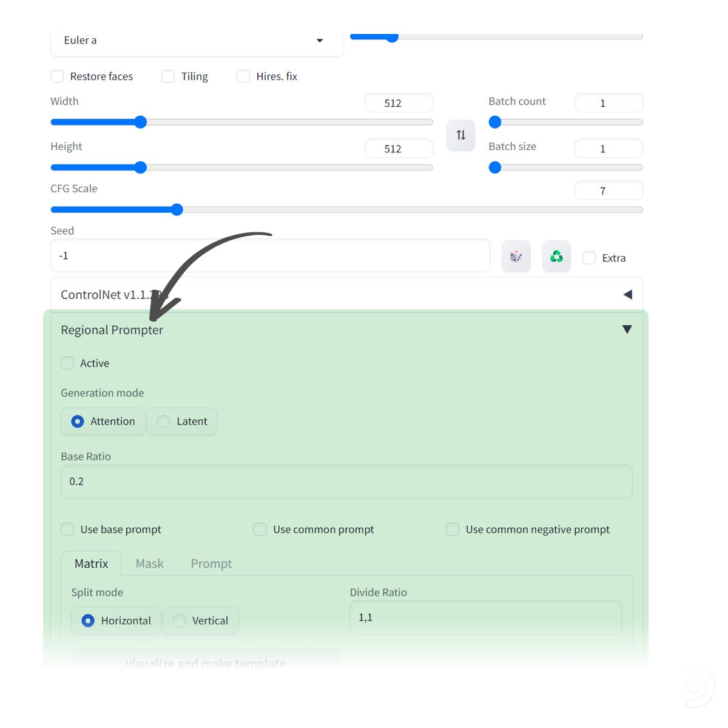Select Attention generation mode
This screenshot has height=728, width=728.
coord(103,422)
